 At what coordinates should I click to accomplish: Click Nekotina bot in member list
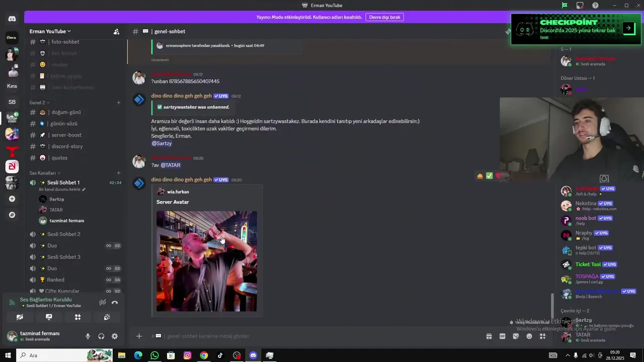tap(586, 204)
